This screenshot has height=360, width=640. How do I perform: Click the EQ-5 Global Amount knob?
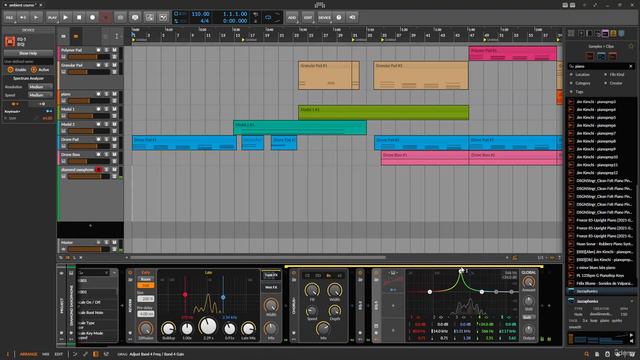[x=529, y=282]
